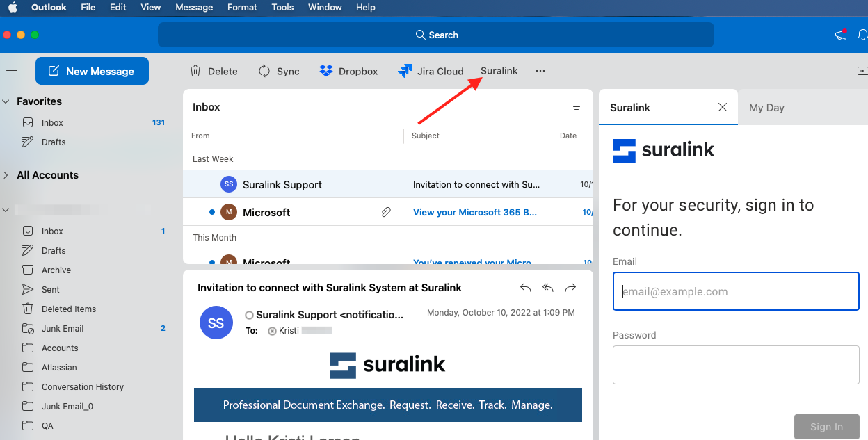
Task: Click the Sign In button
Action: (x=826, y=427)
